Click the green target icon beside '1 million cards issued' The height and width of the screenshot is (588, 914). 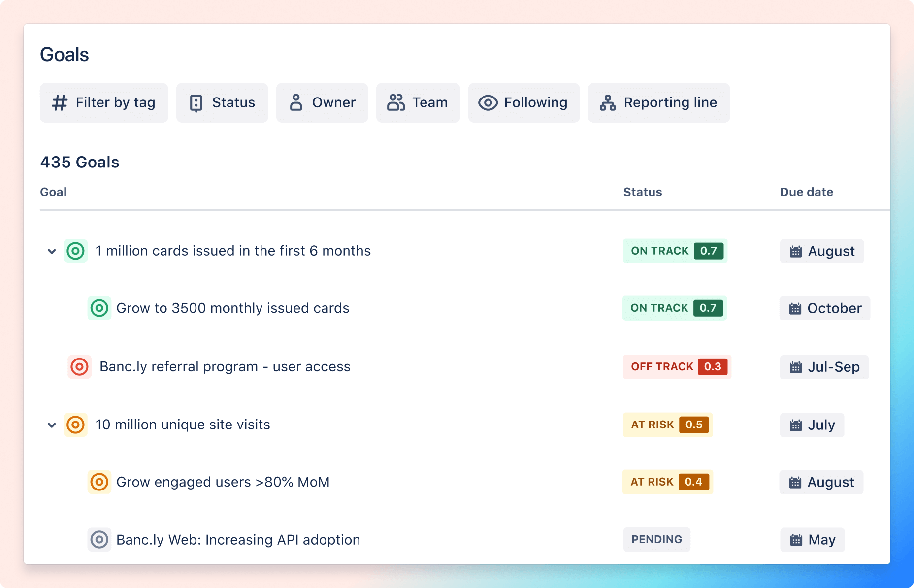pyautogui.click(x=76, y=251)
